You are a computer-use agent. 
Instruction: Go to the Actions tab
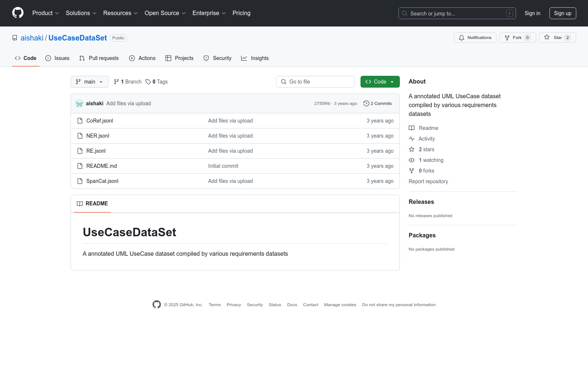142,58
